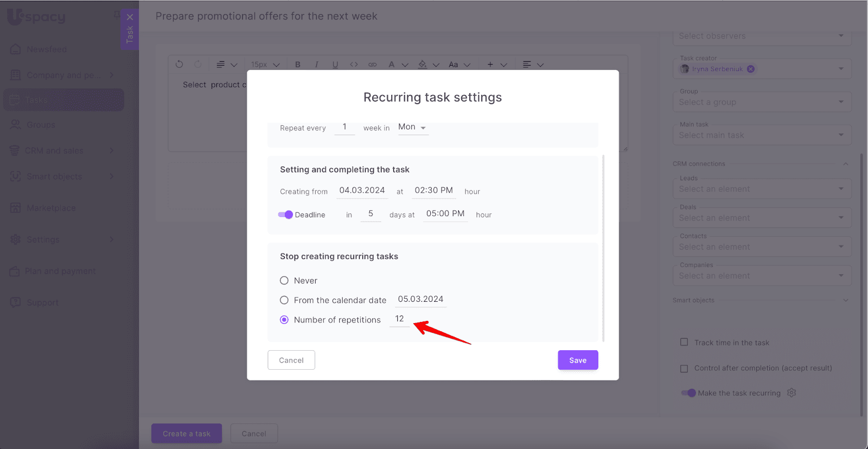Click the Number of repetitions input field
The width and height of the screenshot is (868, 449).
400,319
